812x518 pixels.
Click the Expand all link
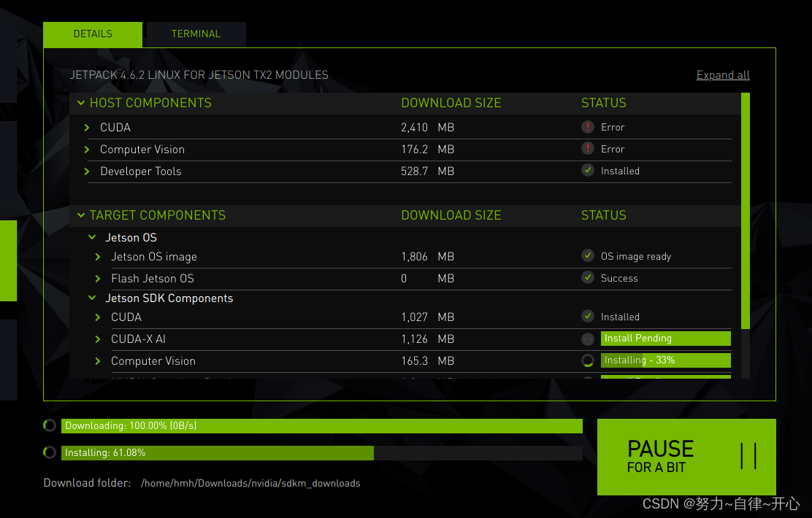723,75
